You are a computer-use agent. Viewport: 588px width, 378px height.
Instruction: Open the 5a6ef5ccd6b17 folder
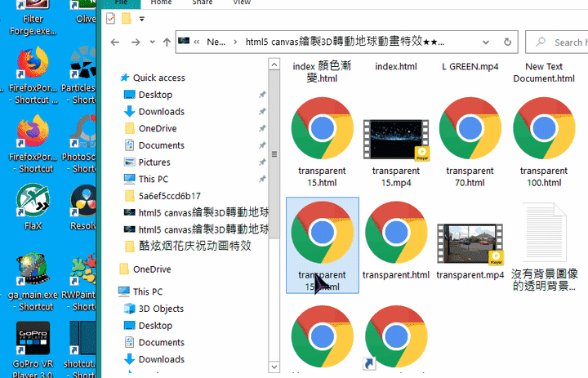tap(170, 196)
